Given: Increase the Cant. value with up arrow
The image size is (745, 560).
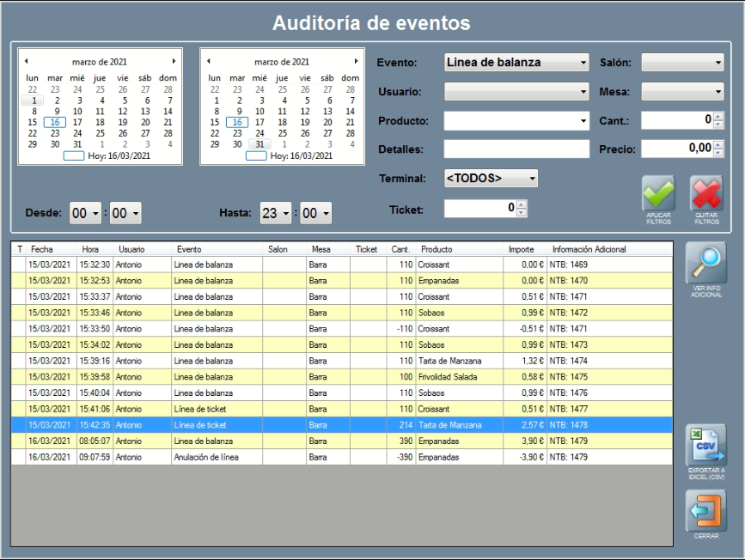Looking at the screenshot, I should coord(718,116).
